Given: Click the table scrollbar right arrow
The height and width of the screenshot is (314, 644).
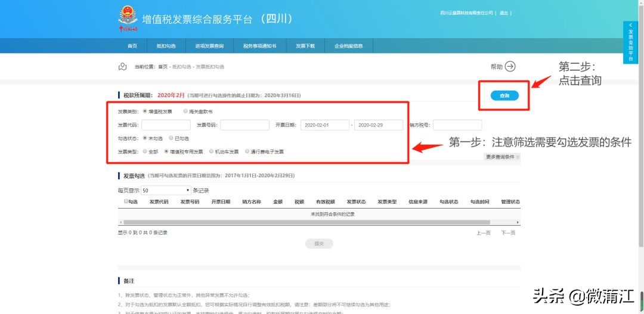Looking at the screenshot, I should point(518,222).
